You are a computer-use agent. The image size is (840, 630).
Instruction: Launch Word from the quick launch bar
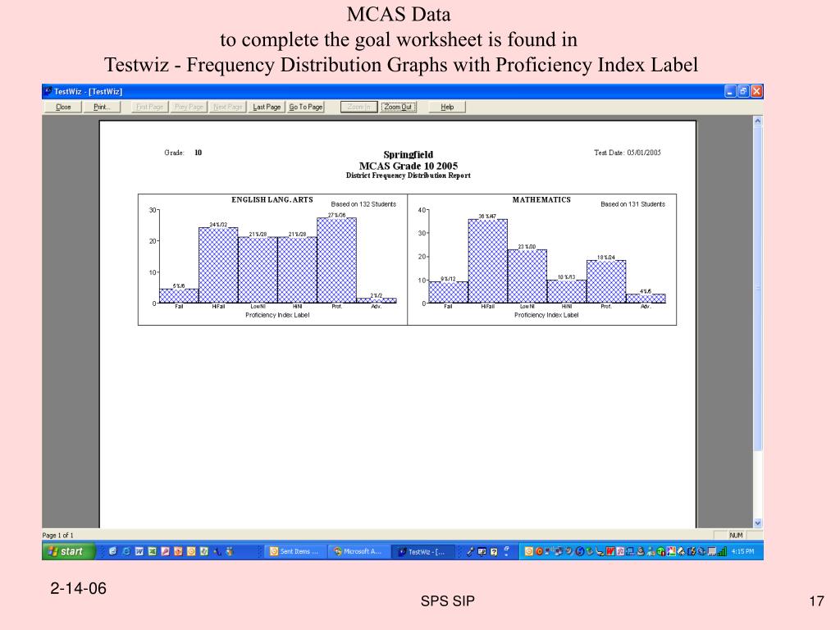[139, 551]
